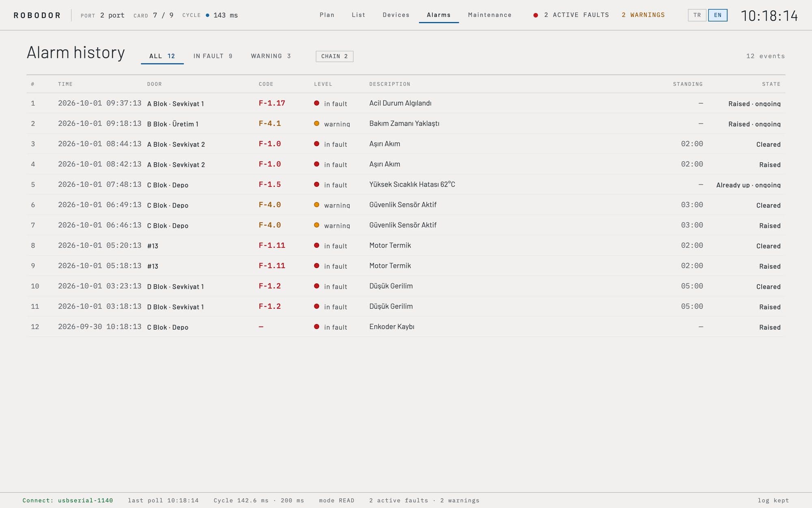812x508 pixels.
Task: Switch to the List tab
Action: click(x=358, y=15)
